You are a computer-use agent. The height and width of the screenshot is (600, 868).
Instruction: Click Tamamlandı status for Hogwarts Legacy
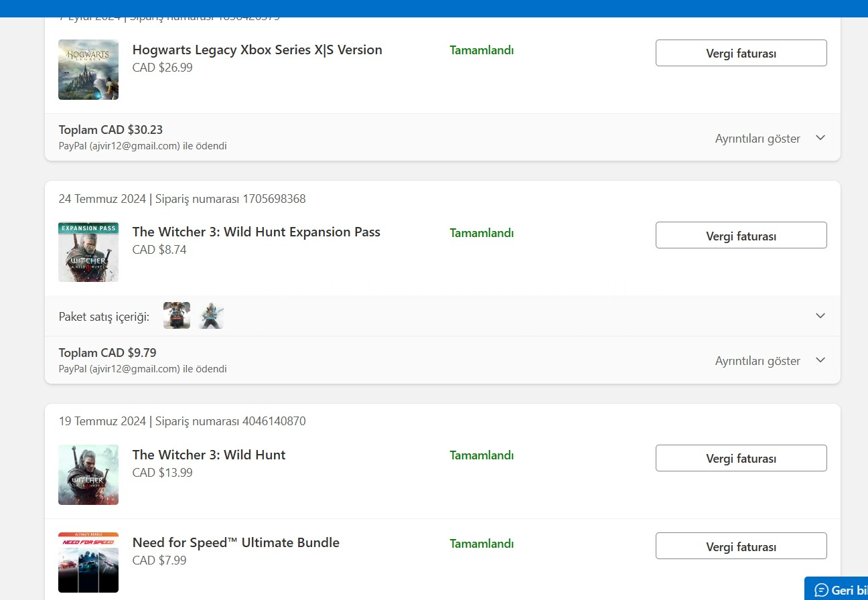point(482,50)
